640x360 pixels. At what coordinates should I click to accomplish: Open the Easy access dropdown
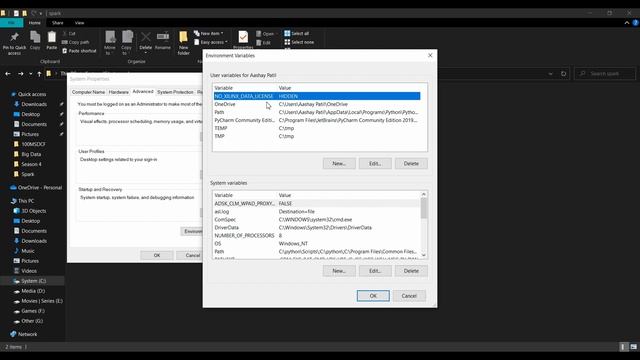click(x=211, y=42)
